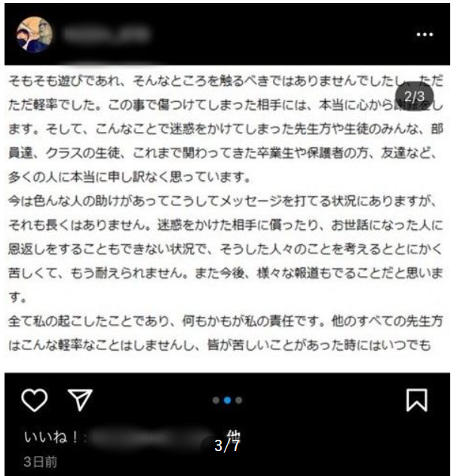Viewport: 454px width, 476px height.
Task: Click the first line starting そもそも遊びであれ
Action: coord(225,81)
